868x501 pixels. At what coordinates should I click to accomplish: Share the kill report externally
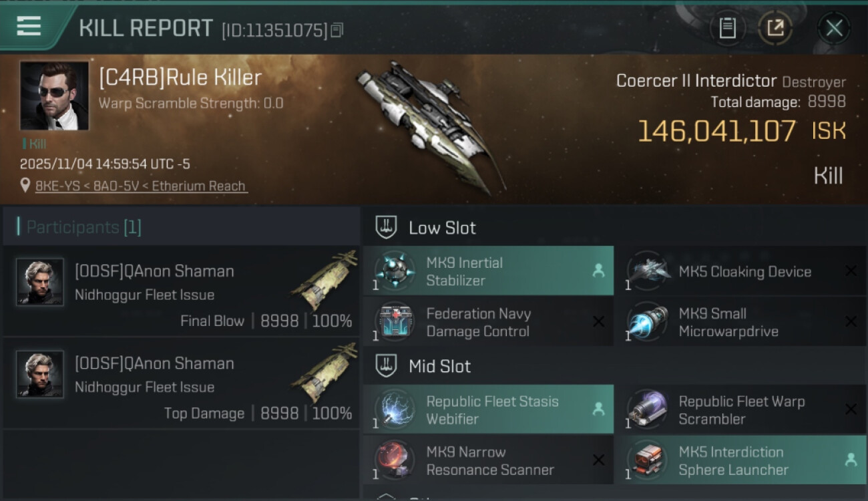pos(775,28)
